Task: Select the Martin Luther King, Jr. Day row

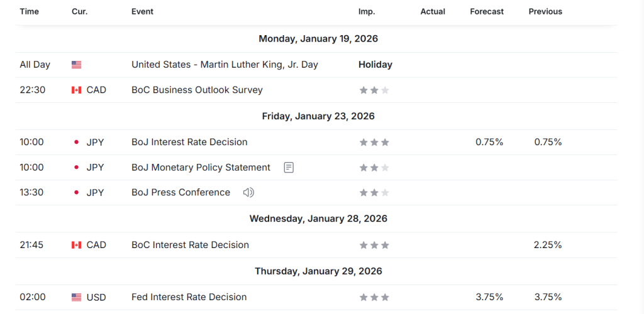Action: click(225, 65)
